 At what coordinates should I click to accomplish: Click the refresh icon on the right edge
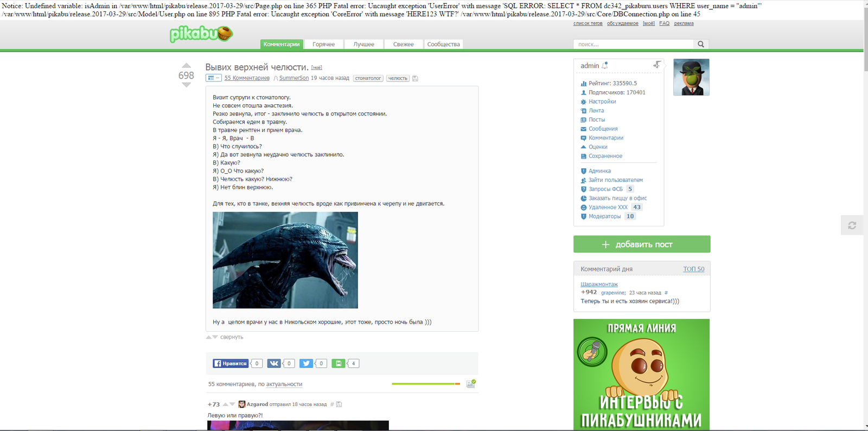(852, 225)
